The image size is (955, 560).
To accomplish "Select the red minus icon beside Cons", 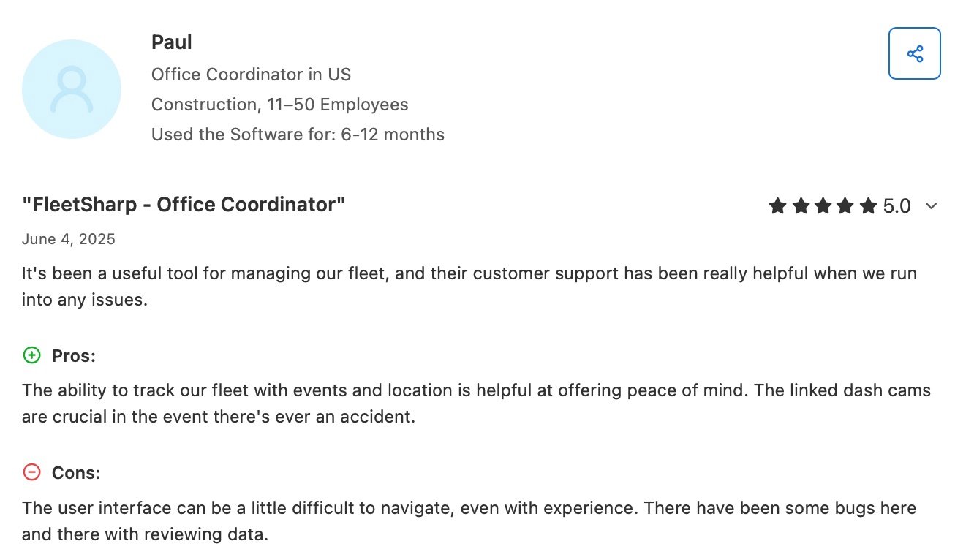I will click(31, 472).
